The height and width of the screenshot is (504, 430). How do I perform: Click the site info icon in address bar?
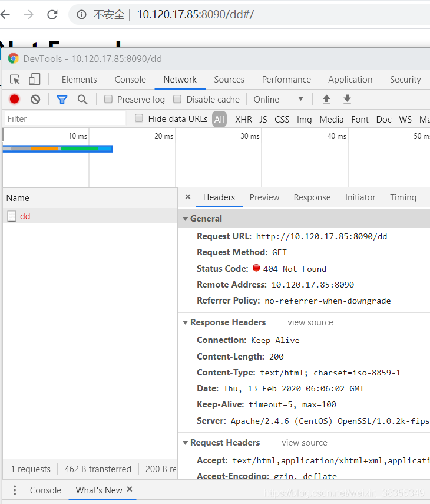tap(81, 15)
